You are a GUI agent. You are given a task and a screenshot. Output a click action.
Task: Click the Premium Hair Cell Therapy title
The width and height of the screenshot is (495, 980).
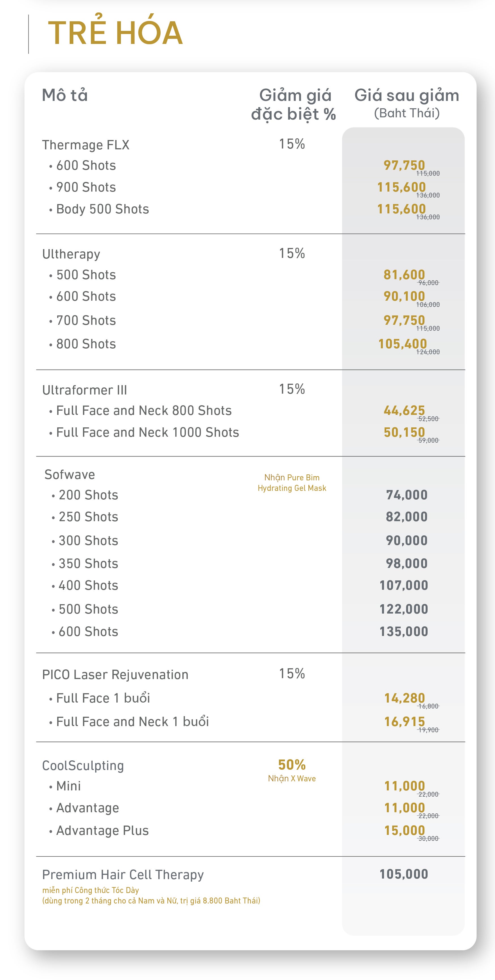click(123, 875)
